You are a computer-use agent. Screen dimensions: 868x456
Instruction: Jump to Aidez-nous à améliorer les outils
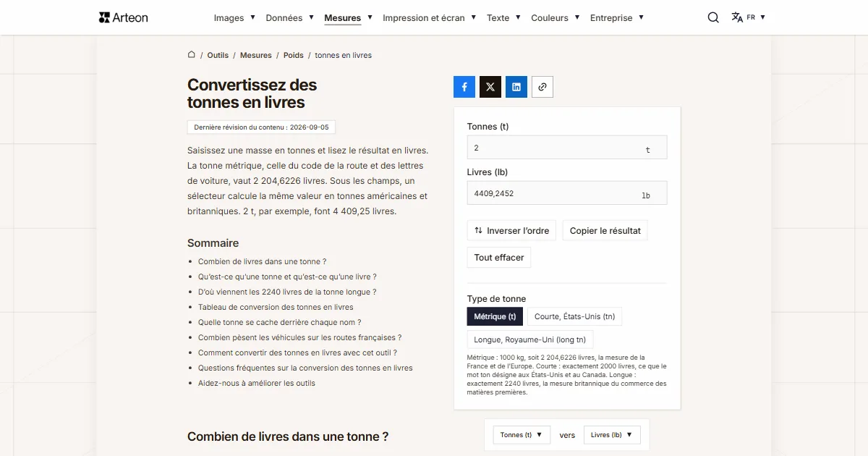coord(257,383)
